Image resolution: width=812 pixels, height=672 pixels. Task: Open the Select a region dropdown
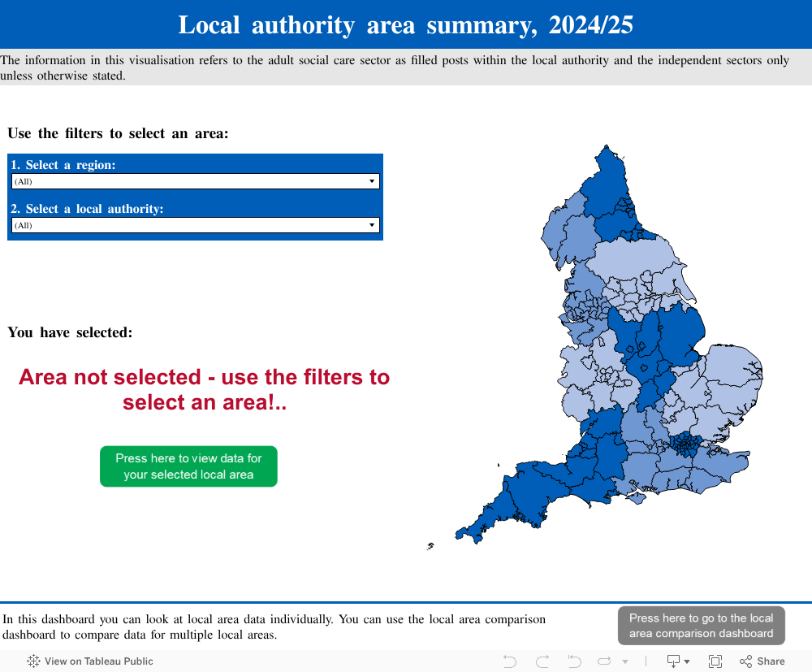195,181
